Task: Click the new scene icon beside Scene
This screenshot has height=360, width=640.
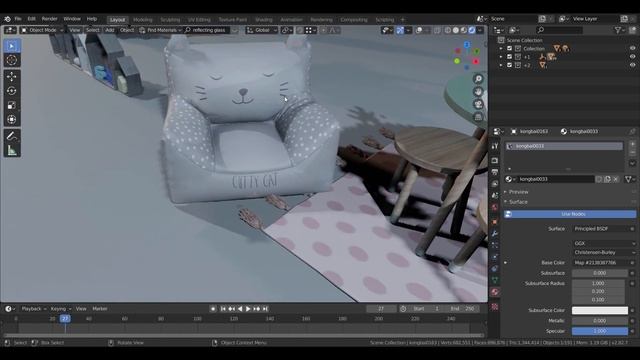Action: [x=542, y=19]
